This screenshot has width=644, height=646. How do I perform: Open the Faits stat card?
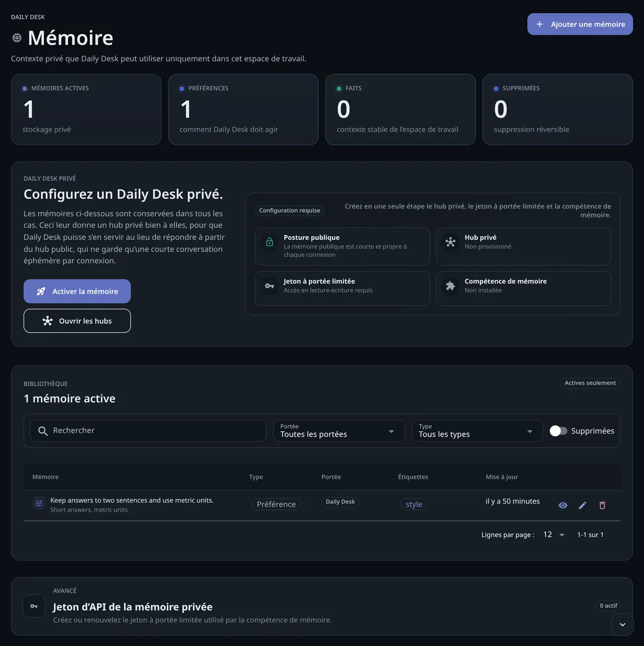coord(400,109)
